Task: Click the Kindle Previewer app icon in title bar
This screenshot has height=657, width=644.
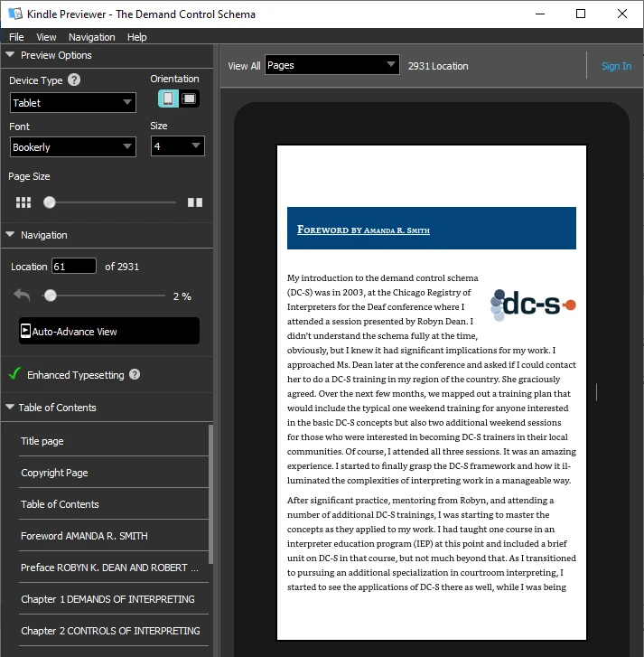Action: (x=15, y=14)
